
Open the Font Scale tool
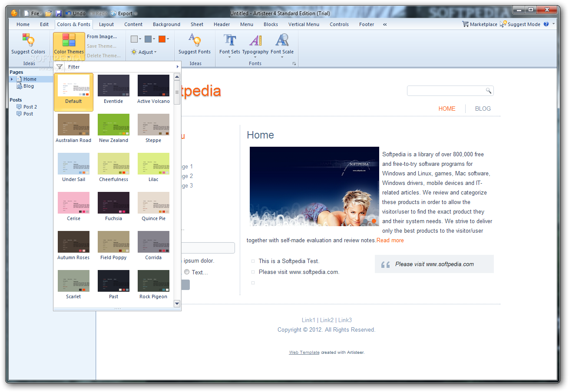tap(282, 45)
